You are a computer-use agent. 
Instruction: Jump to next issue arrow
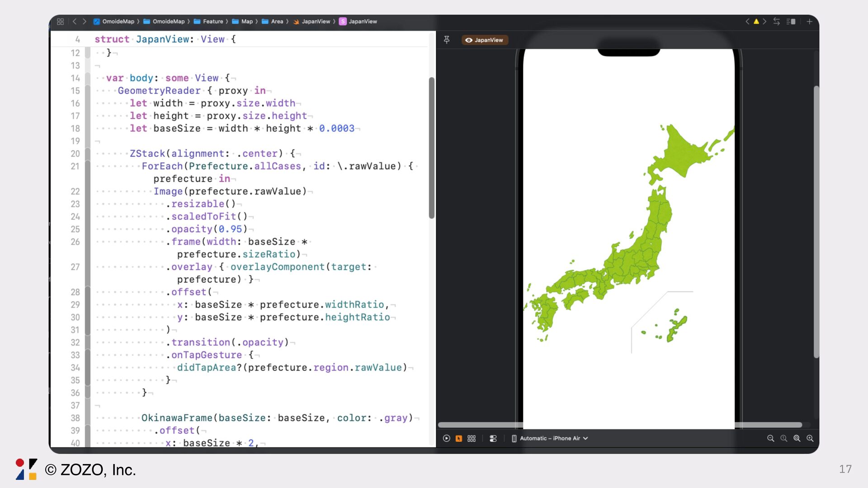[764, 21]
